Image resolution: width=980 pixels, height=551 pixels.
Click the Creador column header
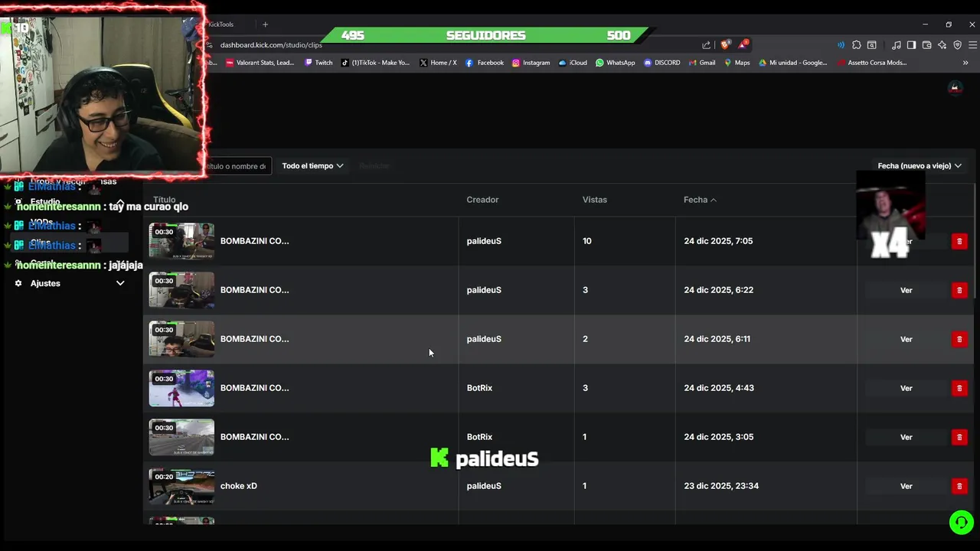click(x=482, y=200)
